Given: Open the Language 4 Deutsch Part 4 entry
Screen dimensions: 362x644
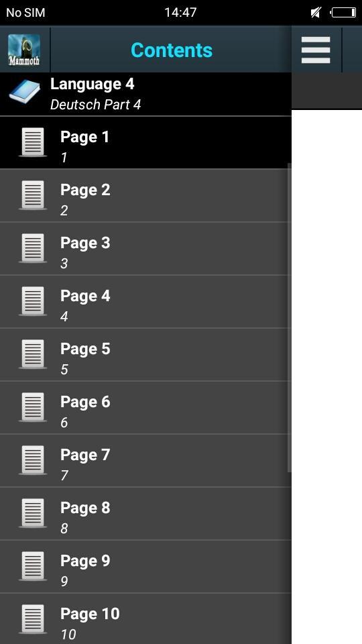Looking at the screenshot, I should click(x=145, y=94).
